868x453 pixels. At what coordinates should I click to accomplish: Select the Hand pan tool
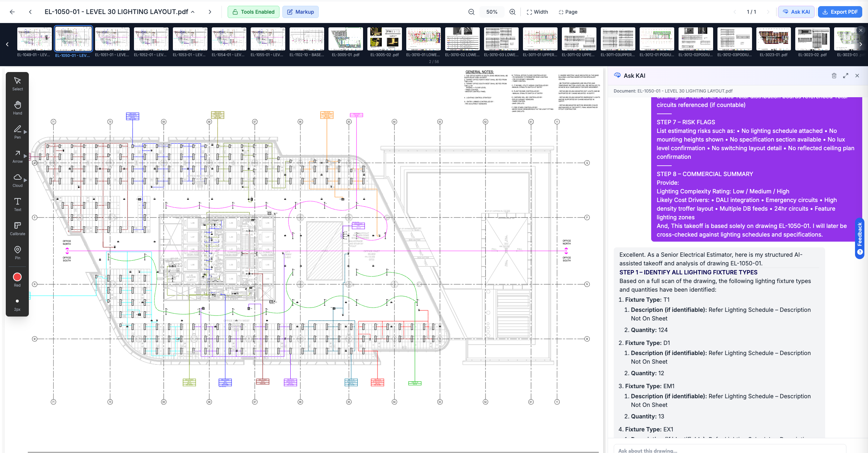click(17, 107)
